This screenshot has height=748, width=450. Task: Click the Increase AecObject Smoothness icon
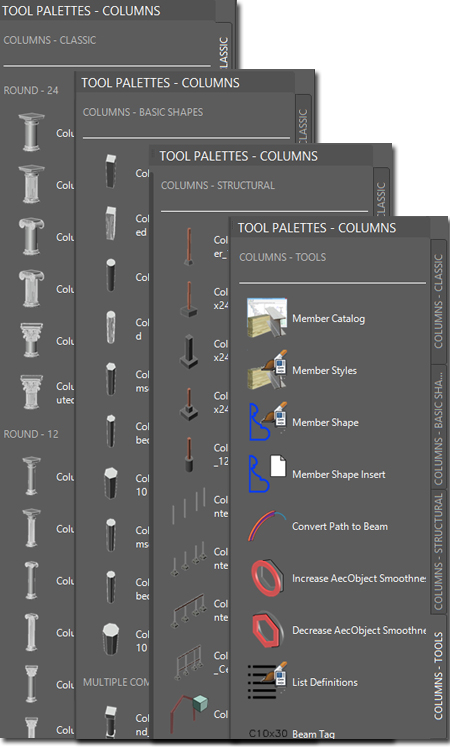click(267, 578)
